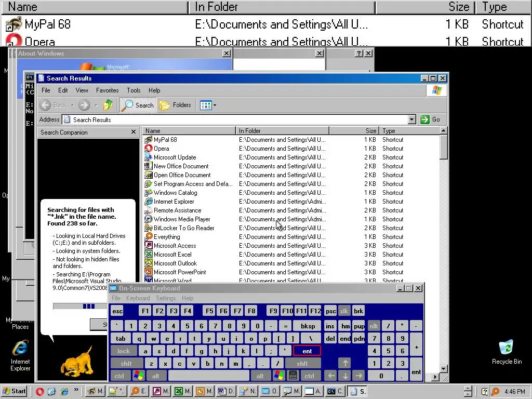Image resolution: width=532 pixels, height=399 pixels.
Task: Select the BitLocker To Go Reader icon
Action: point(148,228)
